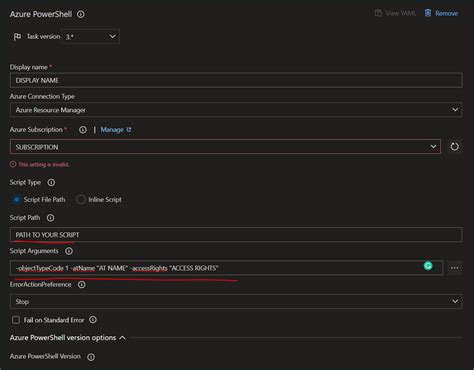Select the task version flag icon
Viewport: 474px width, 370px height.
click(x=17, y=37)
